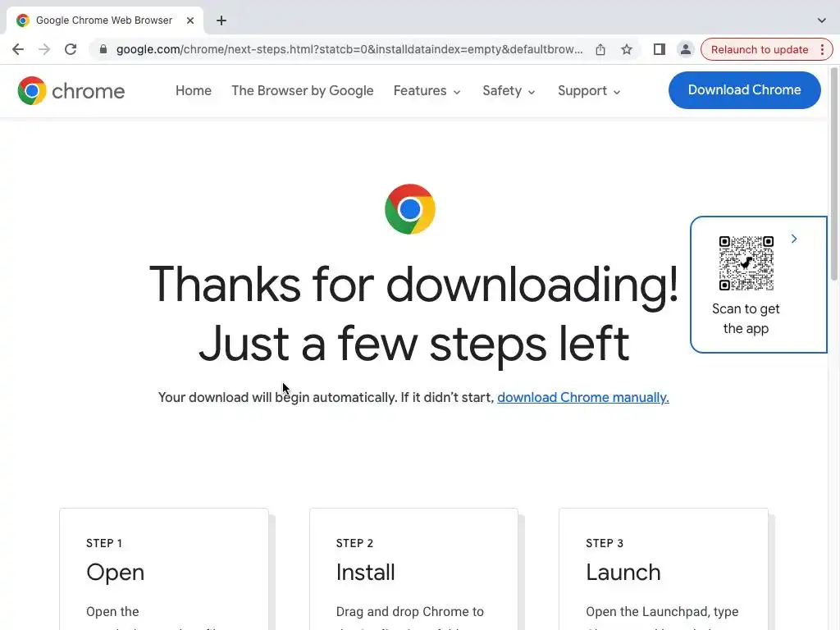Click Relaunch to update button
The width and height of the screenshot is (840, 630).
759,49
